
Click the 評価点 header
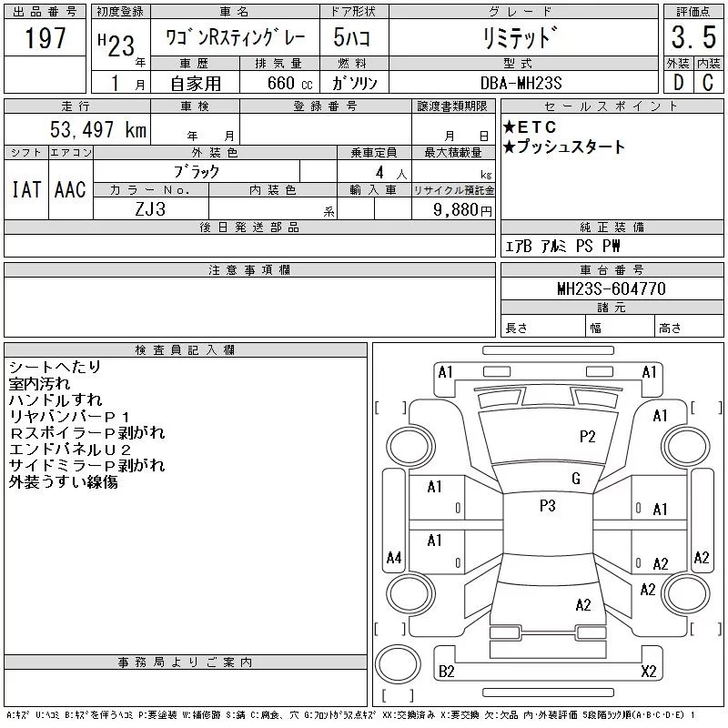(693, 12)
